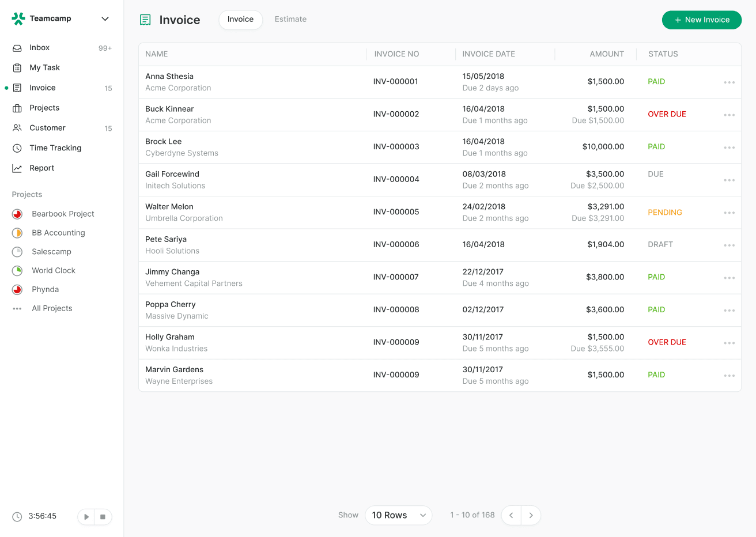This screenshot has width=756, height=537.
Task: Click the Invoice sidebar icon
Action: click(18, 88)
